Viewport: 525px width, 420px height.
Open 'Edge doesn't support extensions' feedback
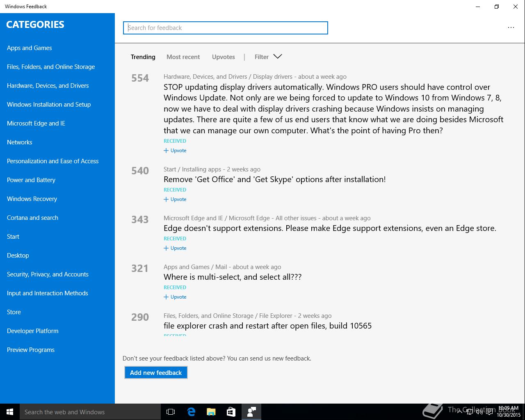point(330,228)
